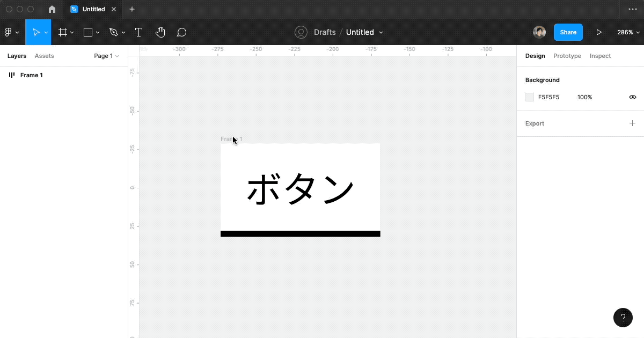This screenshot has width=644, height=338.
Task: Expand the Page 1 dropdown
Action: [x=106, y=56]
